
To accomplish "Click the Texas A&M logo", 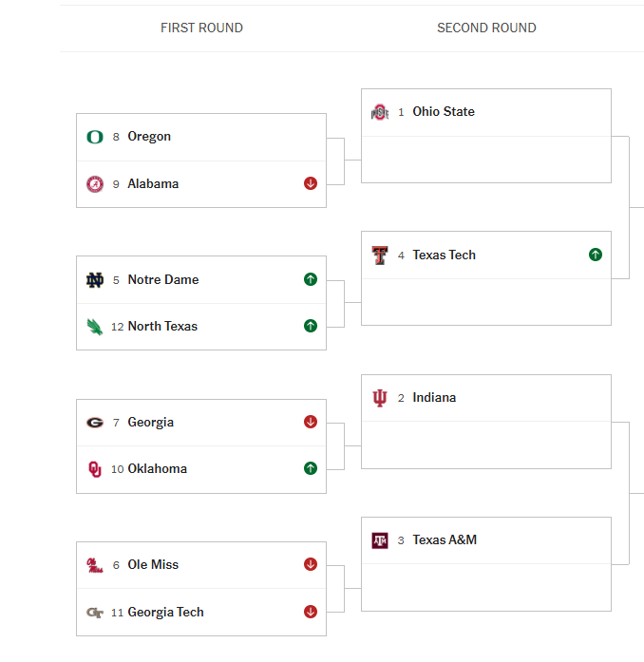I will [x=380, y=540].
